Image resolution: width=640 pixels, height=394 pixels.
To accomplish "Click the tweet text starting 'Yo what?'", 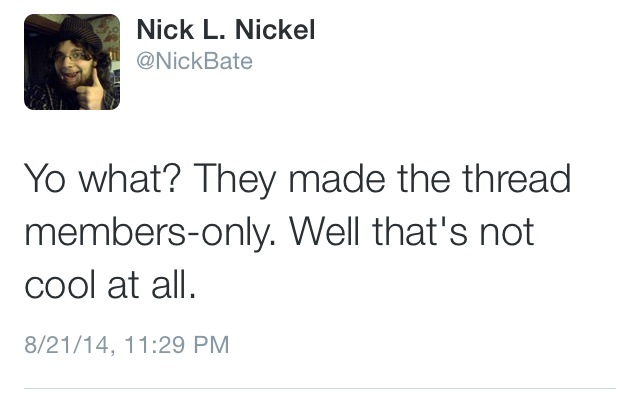I will (297, 231).
